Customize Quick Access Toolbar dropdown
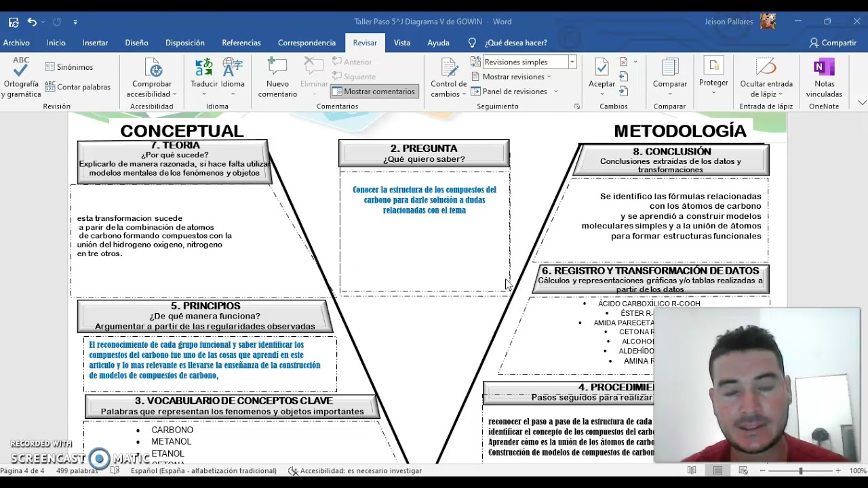The height and width of the screenshot is (488, 868). point(75,22)
